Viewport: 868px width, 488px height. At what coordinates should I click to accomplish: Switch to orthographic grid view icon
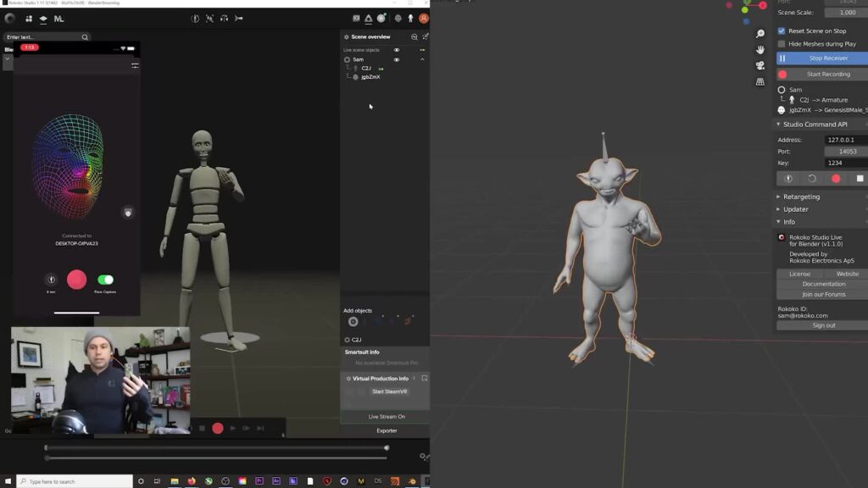click(760, 82)
